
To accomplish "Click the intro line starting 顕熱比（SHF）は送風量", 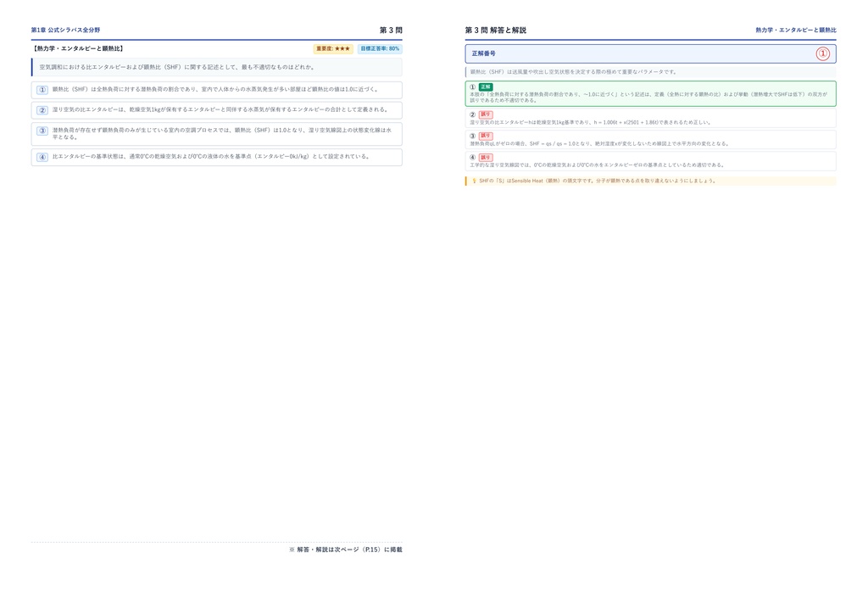I will point(574,72).
